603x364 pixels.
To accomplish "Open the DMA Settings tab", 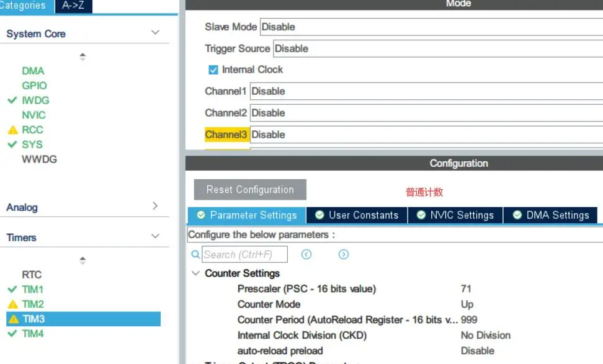I will (x=551, y=215).
